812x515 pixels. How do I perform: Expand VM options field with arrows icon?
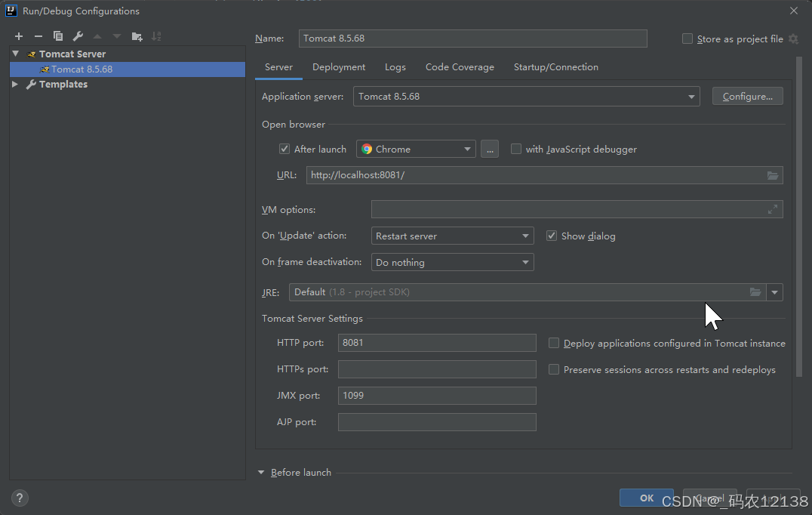click(773, 209)
